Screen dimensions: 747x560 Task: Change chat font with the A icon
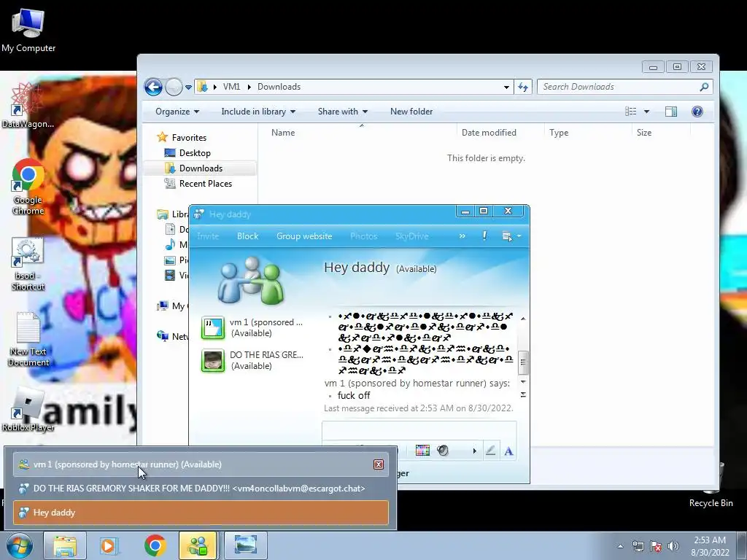[x=508, y=451]
